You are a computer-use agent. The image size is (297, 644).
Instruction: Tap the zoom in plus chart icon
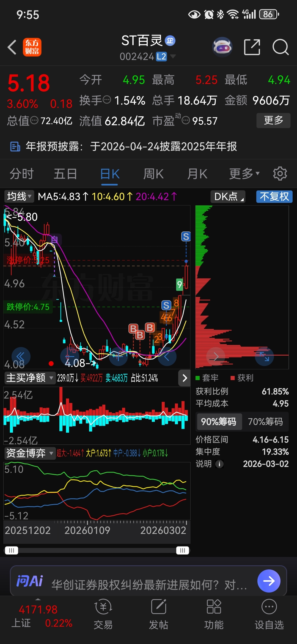[x=118, y=356]
